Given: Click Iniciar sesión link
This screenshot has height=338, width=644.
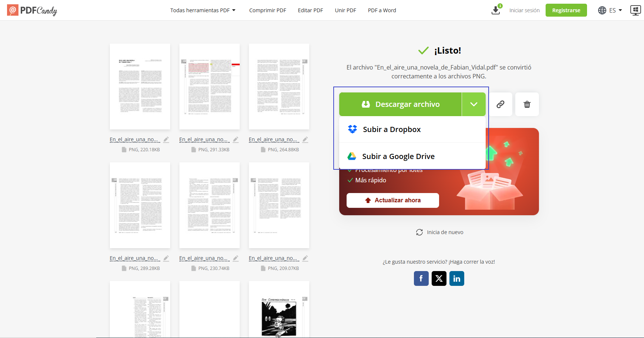Looking at the screenshot, I should tap(525, 10).
